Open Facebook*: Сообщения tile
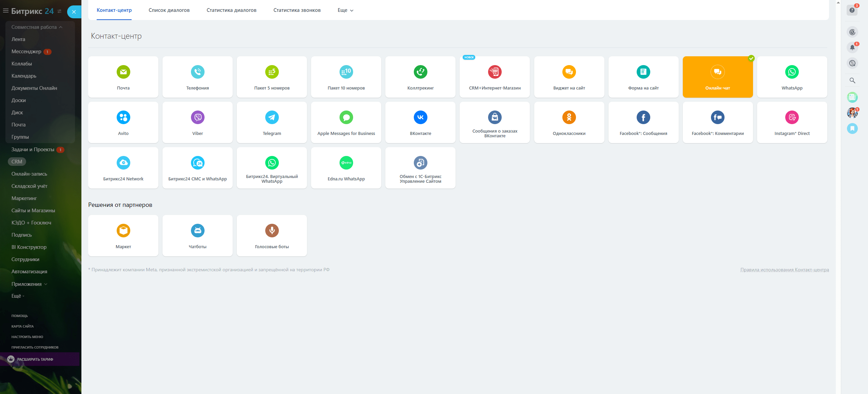This screenshot has height=394, width=868. tap(643, 122)
